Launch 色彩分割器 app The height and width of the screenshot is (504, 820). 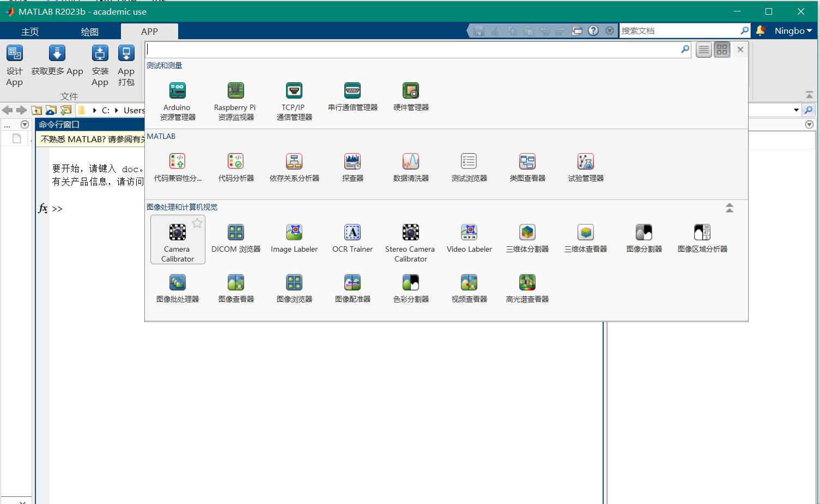coord(411,288)
